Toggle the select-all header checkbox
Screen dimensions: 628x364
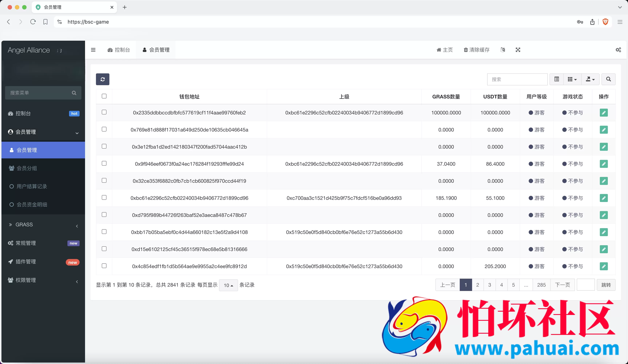click(x=104, y=96)
